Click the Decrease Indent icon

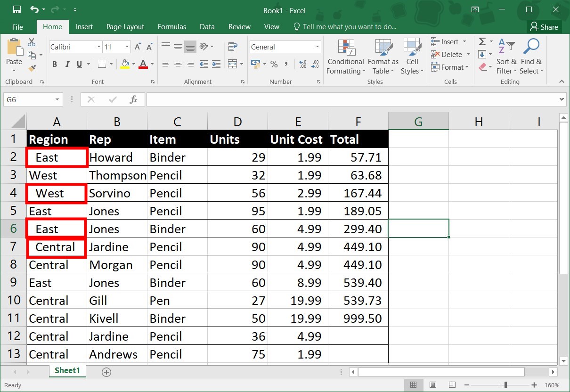click(x=204, y=64)
